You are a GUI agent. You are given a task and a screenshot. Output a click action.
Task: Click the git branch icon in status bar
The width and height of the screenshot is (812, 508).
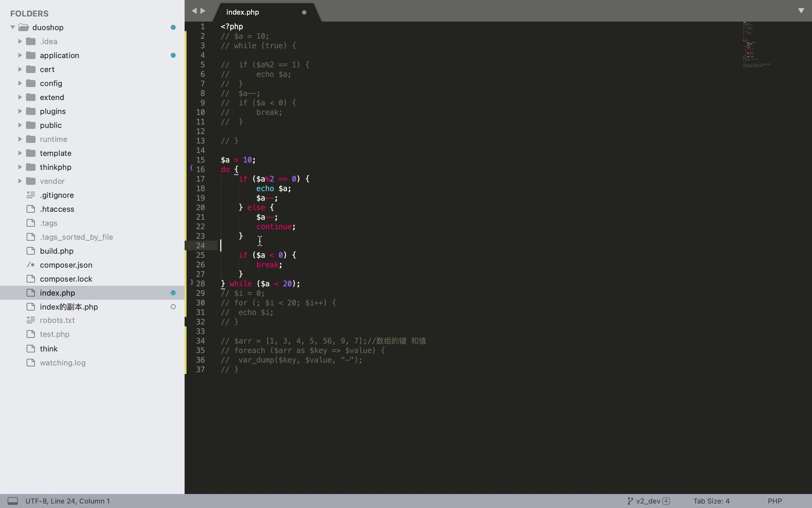[630, 501]
